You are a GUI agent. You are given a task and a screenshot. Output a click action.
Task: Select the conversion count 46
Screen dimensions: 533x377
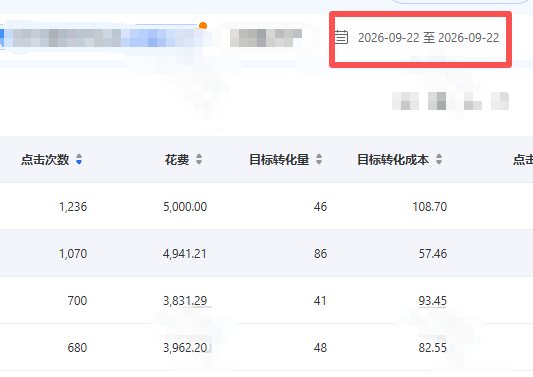(x=320, y=207)
